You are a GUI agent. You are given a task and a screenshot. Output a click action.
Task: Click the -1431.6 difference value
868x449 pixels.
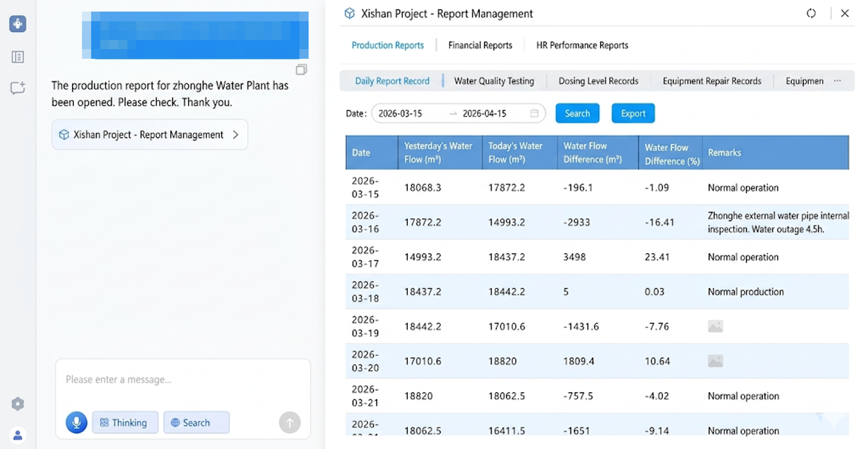[x=581, y=327]
